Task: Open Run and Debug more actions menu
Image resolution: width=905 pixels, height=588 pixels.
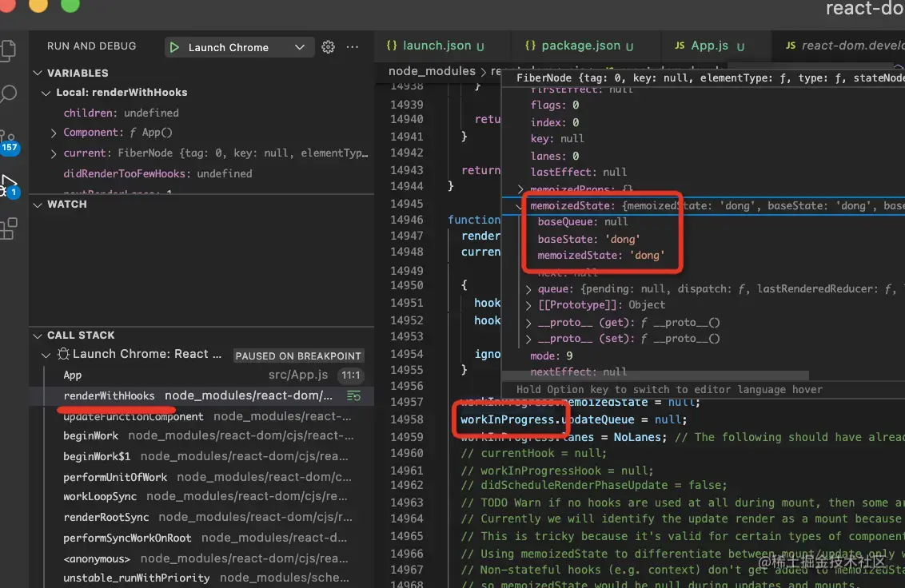Action: [x=352, y=47]
